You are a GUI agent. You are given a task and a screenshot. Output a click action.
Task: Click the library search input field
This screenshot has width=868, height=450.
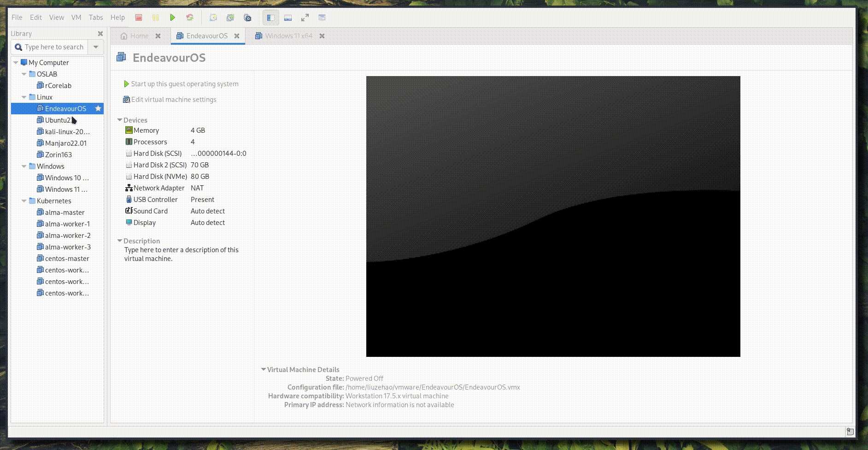pos(50,47)
